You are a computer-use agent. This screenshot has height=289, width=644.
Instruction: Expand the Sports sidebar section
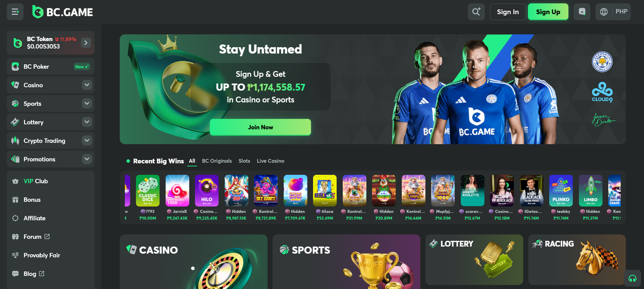click(x=87, y=103)
